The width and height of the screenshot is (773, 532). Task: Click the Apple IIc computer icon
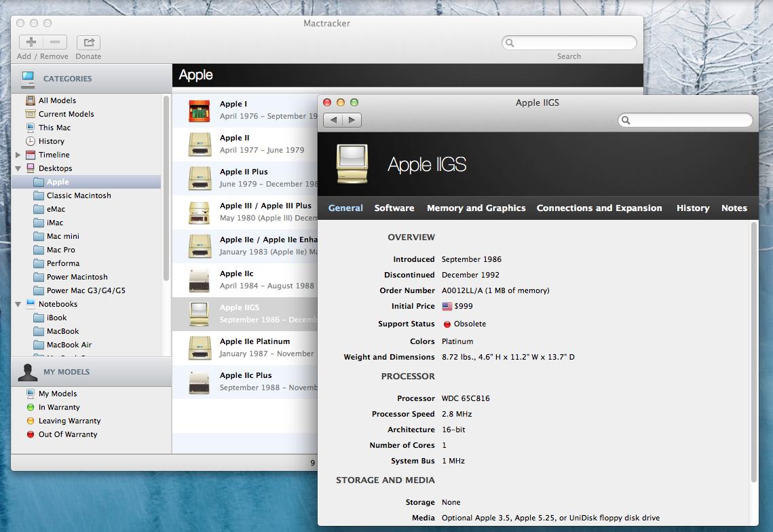click(199, 280)
